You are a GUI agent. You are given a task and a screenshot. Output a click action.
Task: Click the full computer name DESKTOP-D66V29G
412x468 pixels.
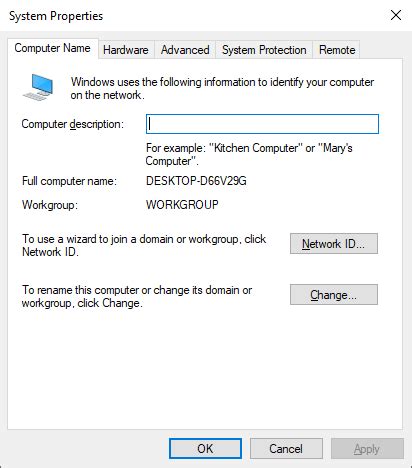click(196, 181)
